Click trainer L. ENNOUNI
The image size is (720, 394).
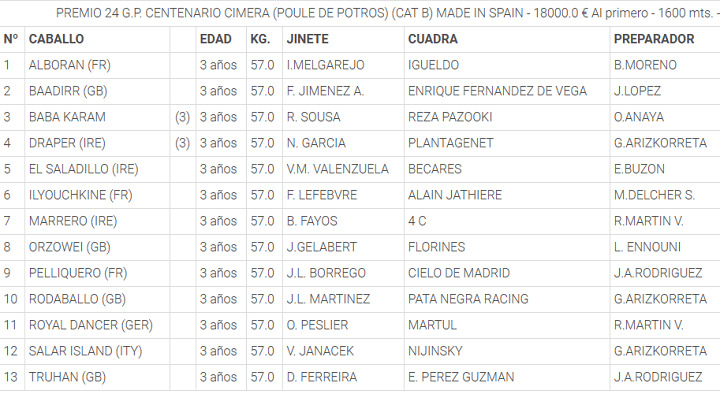point(647,247)
